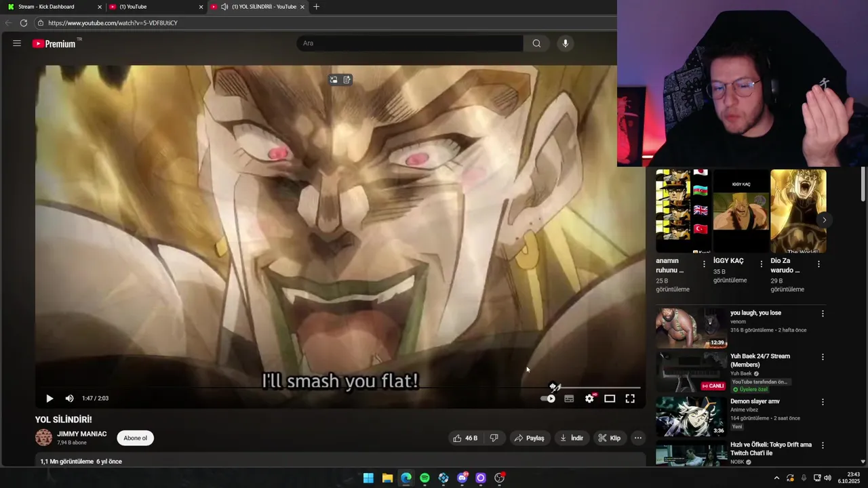Switch to theater mode
The width and height of the screenshot is (868, 488).
[x=610, y=399]
